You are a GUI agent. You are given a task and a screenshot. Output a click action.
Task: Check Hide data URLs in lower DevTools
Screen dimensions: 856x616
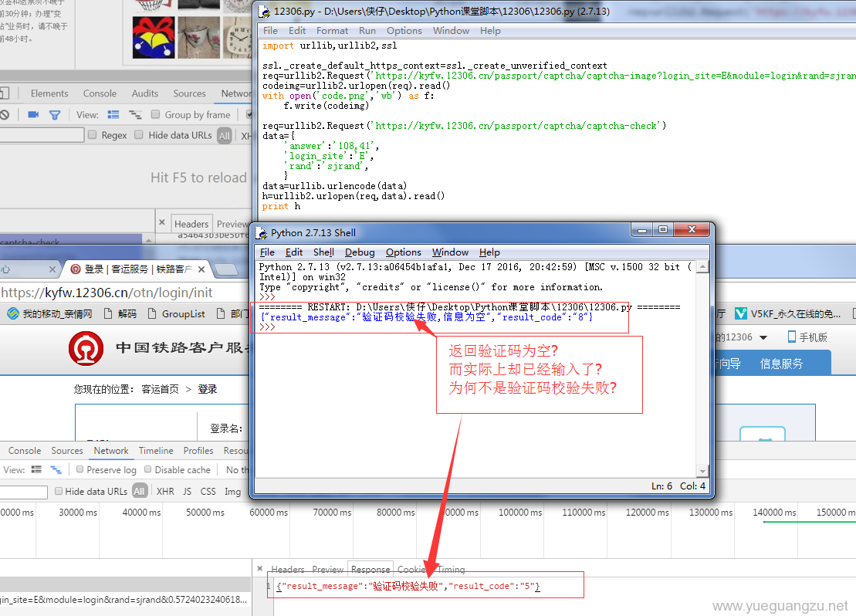pos(59,491)
